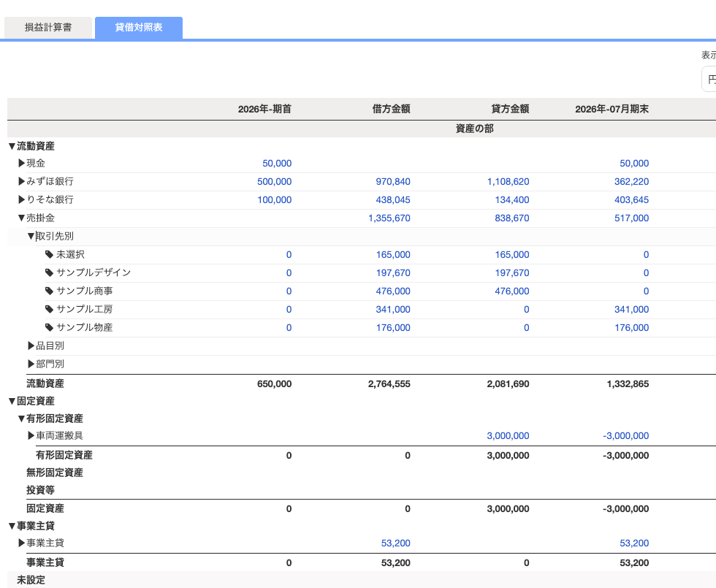Collapse the 有形固定資産 group
This screenshot has width=716, height=588.
click(21, 418)
